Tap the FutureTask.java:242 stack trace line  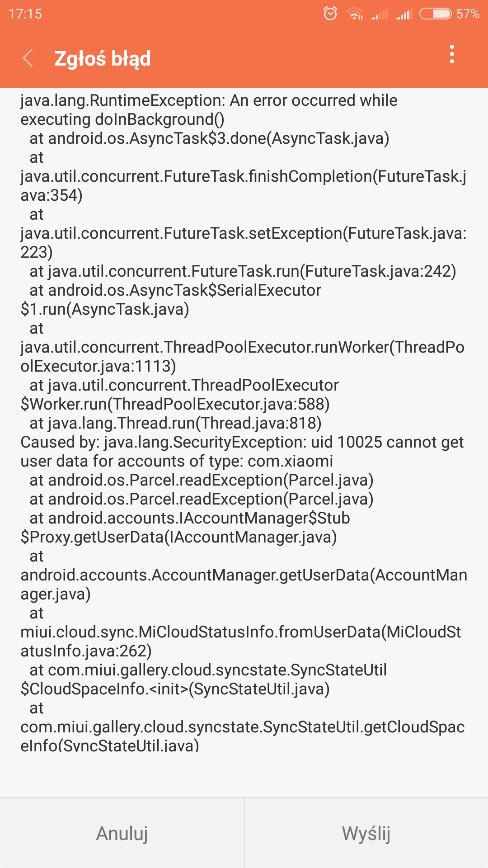point(243,271)
